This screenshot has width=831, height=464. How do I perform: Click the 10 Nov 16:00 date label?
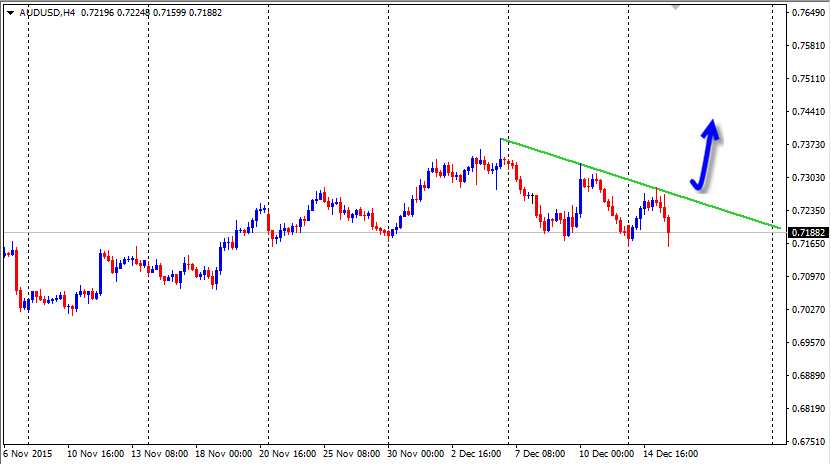[x=95, y=454]
